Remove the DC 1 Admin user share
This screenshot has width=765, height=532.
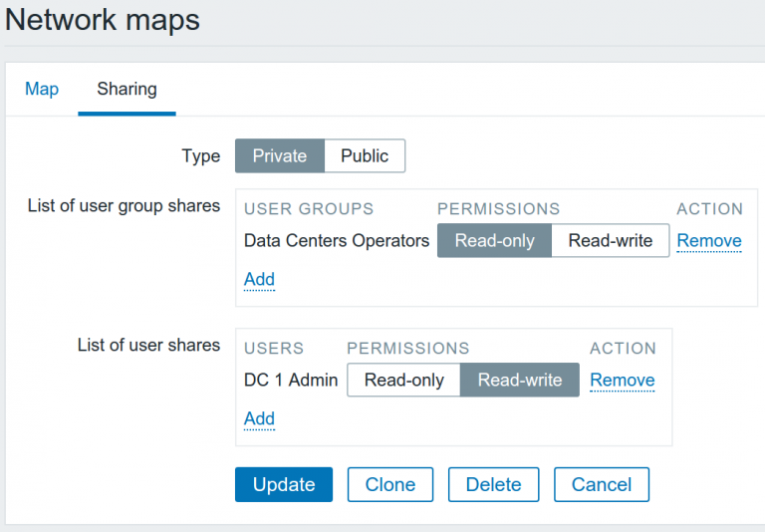coord(622,380)
